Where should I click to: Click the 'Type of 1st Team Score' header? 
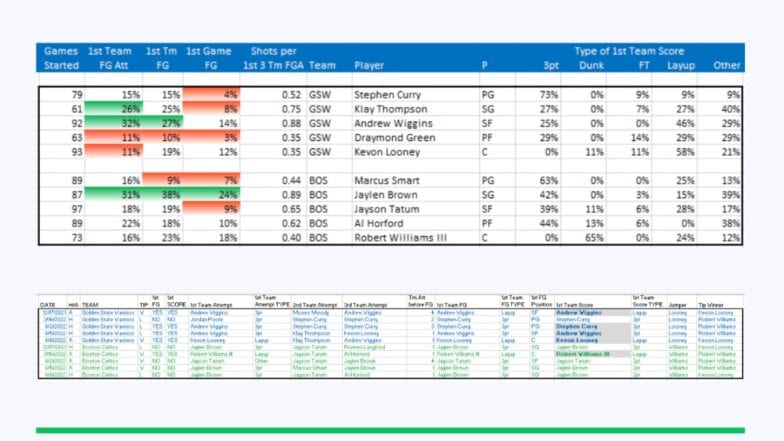(x=629, y=51)
